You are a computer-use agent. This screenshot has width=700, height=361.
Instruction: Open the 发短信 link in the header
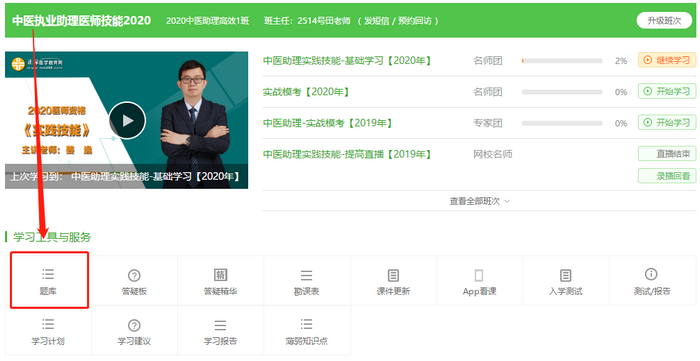(376, 21)
